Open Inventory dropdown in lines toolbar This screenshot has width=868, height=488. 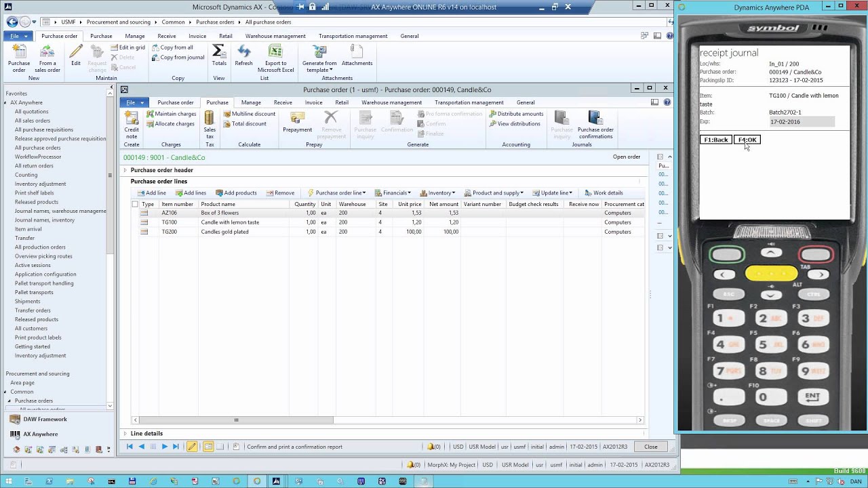pyautogui.click(x=437, y=193)
